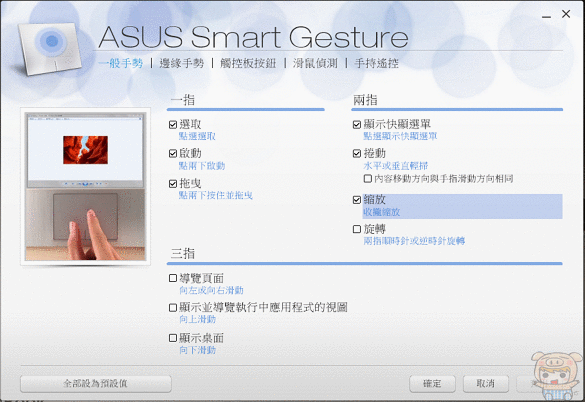Enable the 旋轉 checkbox
The image size is (585, 402).
click(357, 229)
